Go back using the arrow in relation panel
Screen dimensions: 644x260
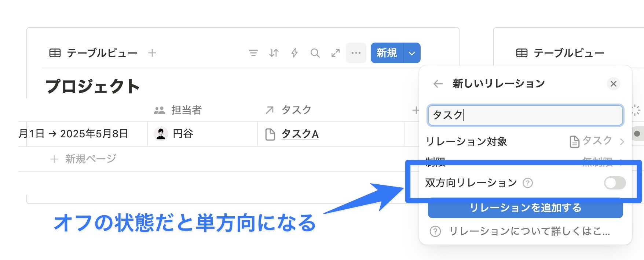click(x=438, y=84)
